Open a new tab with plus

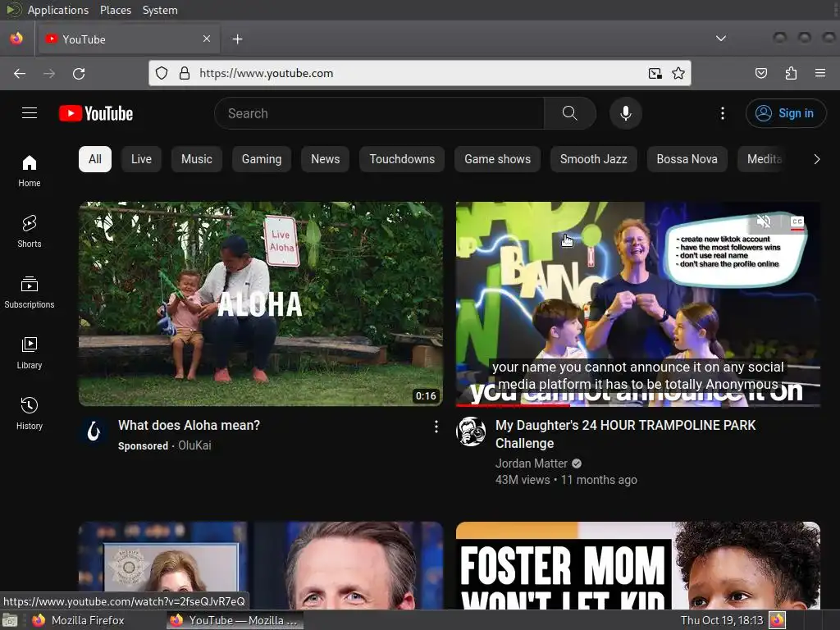pos(237,39)
